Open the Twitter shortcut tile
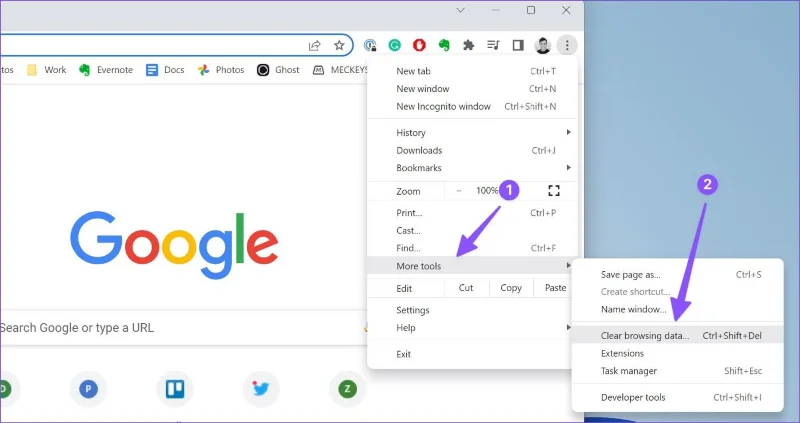The height and width of the screenshot is (423, 800). coord(261,389)
